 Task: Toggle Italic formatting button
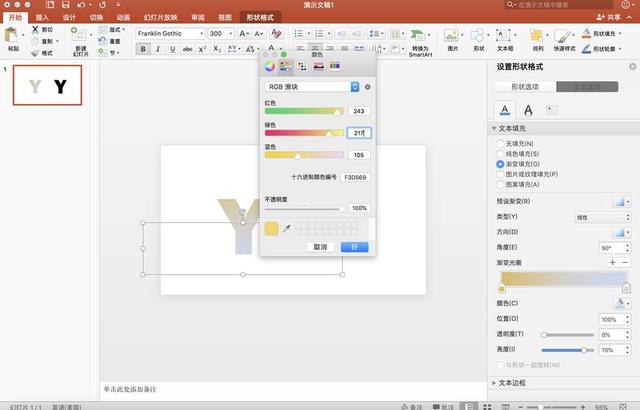pos(158,49)
